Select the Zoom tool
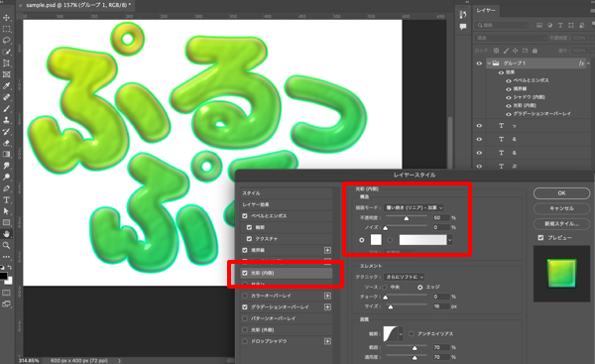This screenshot has height=364, width=595. pyautogui.click(x=7, y=246)
